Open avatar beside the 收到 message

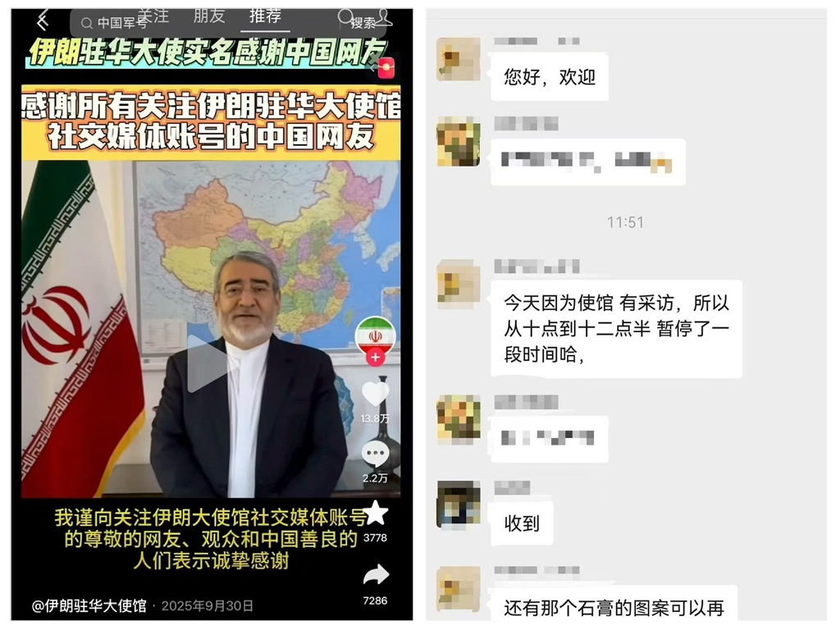tap(459, 504)
